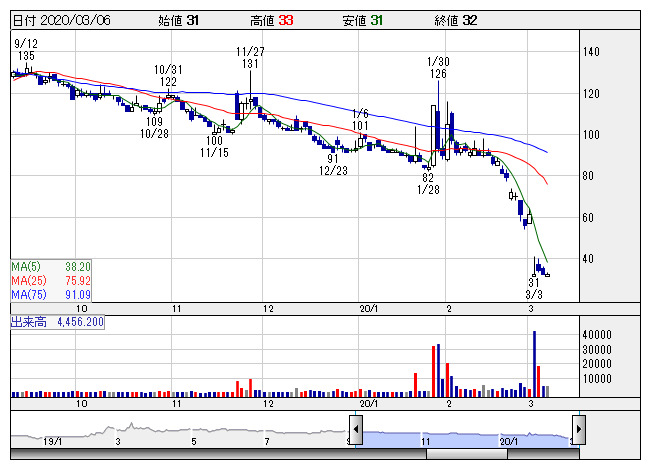
Task: Click the 終値 32 closing price value
Action: [x=447, y=20]
